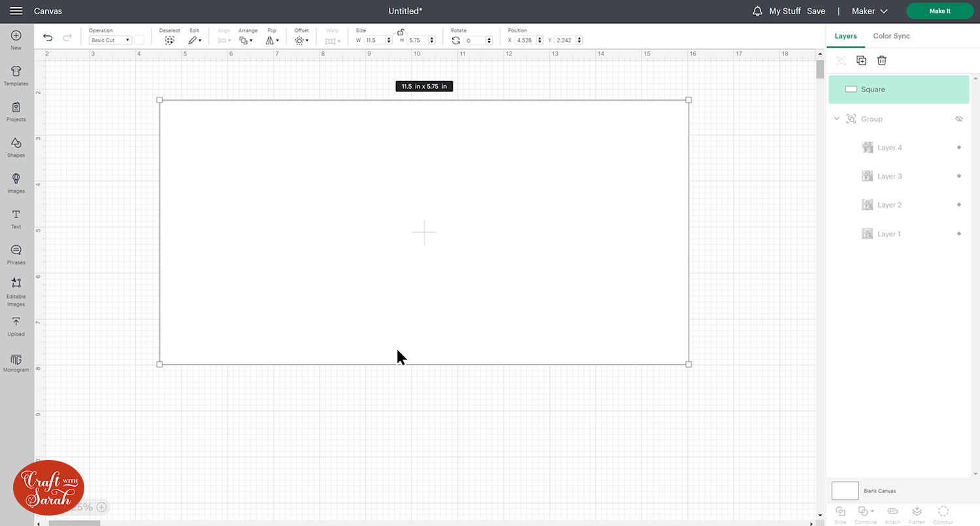Collapse the Group layer tree

click(x=837, y=119)
